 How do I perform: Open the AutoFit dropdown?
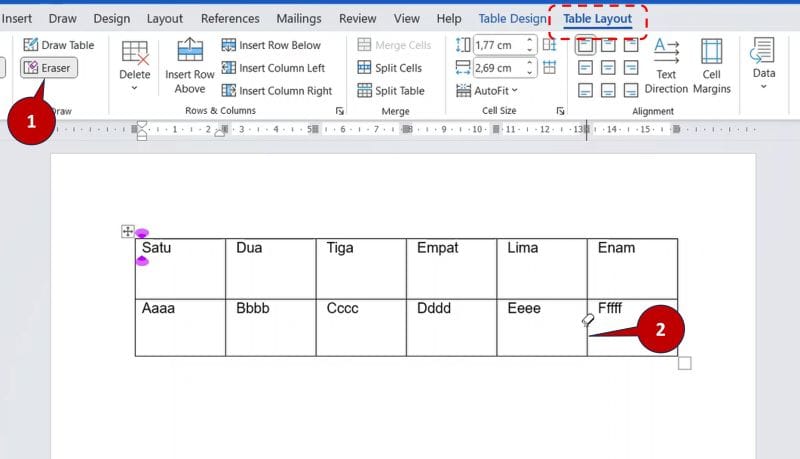point(487,91)
